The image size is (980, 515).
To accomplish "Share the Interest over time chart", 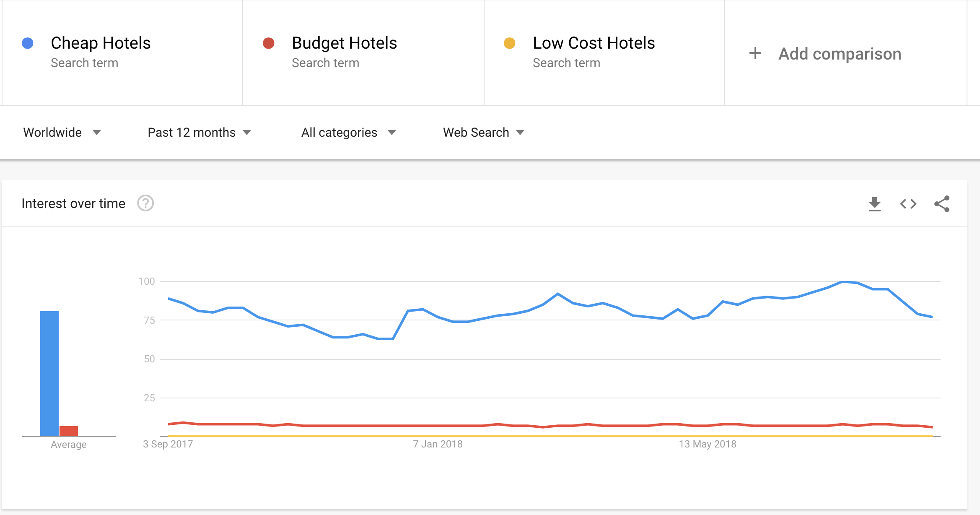I will pos(941,204).
